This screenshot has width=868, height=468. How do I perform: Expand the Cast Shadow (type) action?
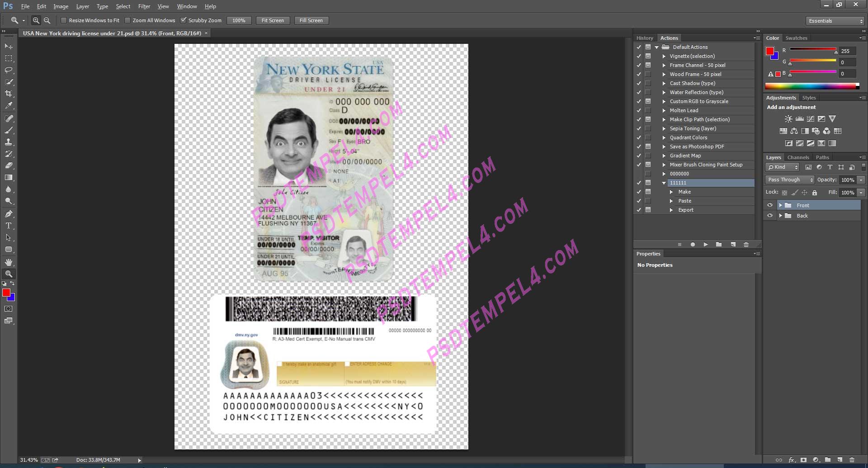pyautogui.click(x=663, y=83)
